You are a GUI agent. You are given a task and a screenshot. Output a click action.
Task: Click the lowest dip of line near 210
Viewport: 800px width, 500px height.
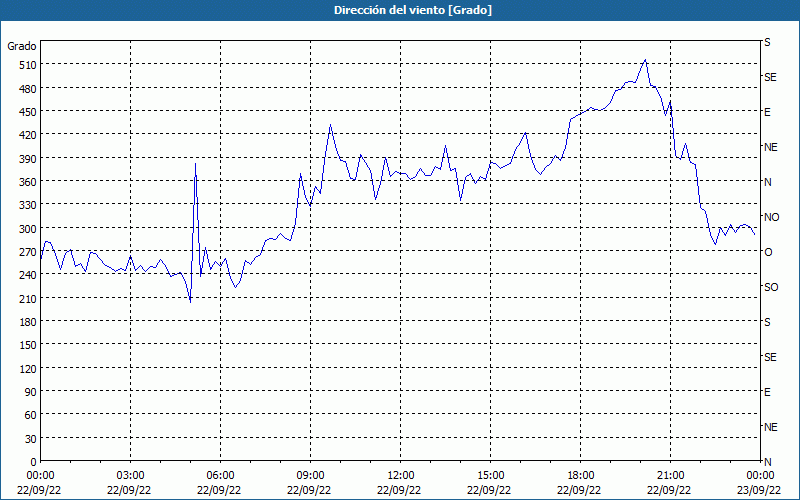[190, 302]
